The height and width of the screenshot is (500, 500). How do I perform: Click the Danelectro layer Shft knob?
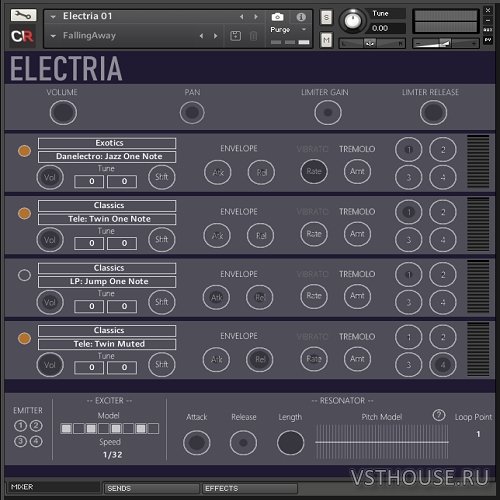click(x=161, y=177)
